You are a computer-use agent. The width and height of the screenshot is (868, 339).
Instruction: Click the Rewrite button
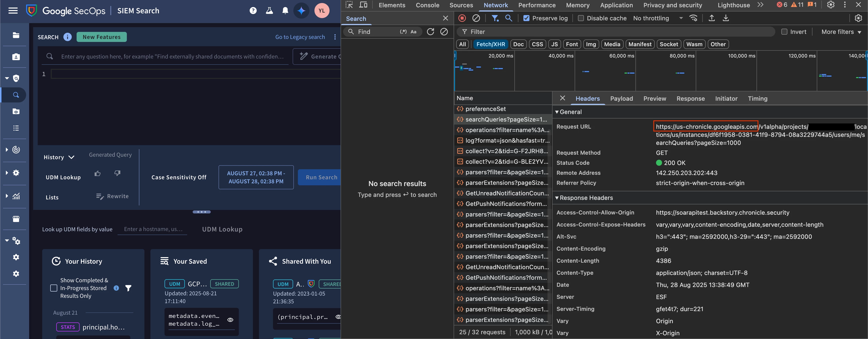coord(112,196)
